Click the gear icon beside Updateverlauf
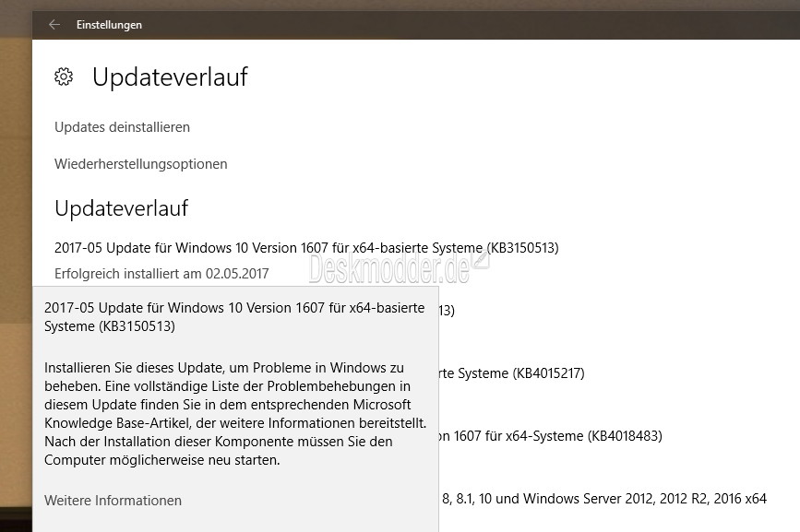Image resolution: width=800 pixels, height=532 pixels. [x=64, y=77]
